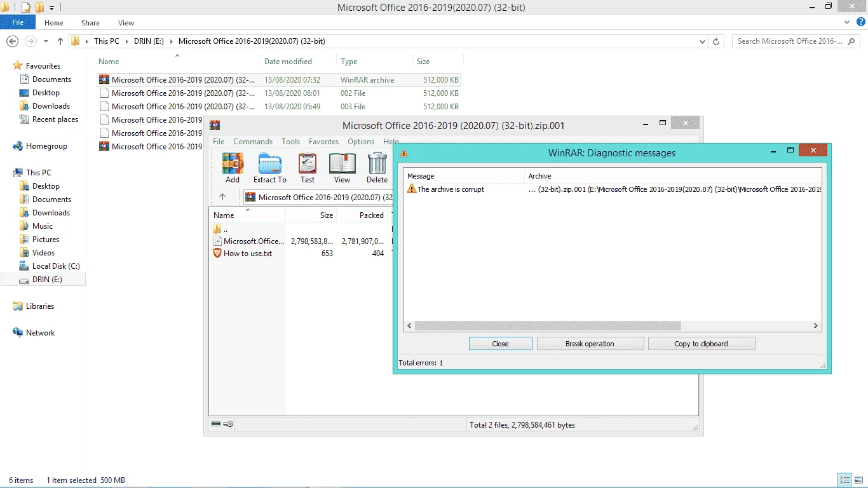Open Libraries in navigation pane
Screen dimensions: 868x488
[33, 306]
